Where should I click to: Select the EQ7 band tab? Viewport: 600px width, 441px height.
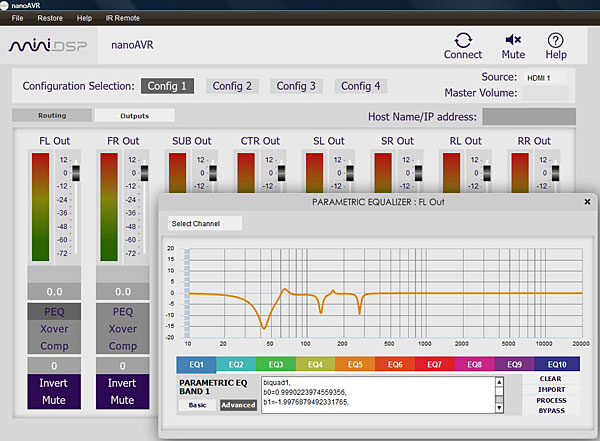coord(435,364)
